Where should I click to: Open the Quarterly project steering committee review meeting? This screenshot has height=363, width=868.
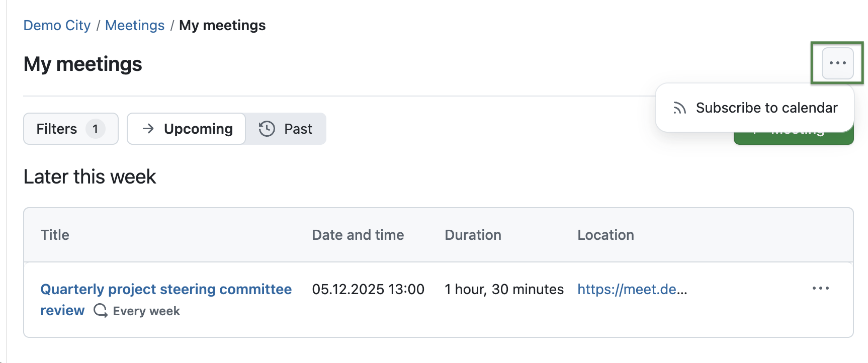pyautogui.click(x=166, y=289)
